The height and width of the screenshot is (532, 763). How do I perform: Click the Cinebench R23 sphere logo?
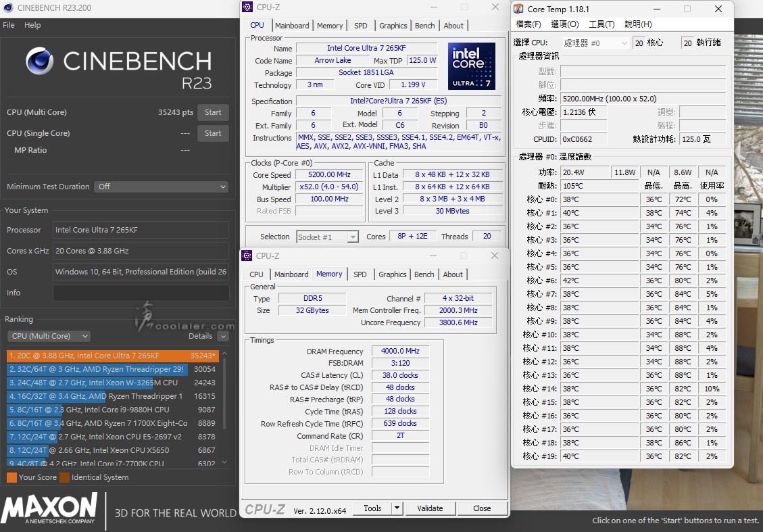tap(40, 61)
